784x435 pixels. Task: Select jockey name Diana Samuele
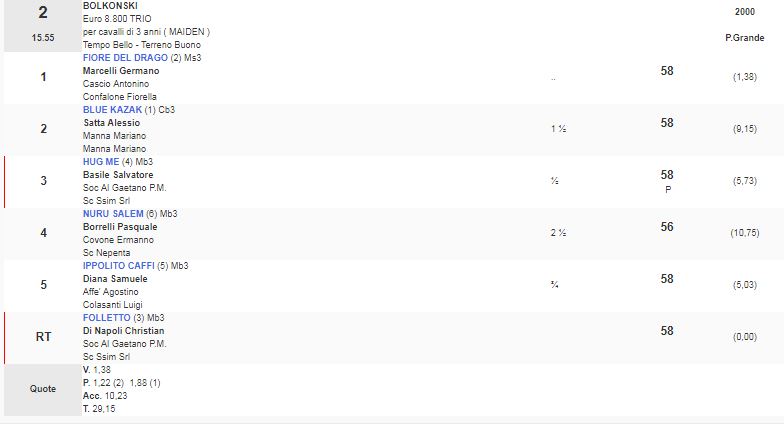click(115, 279)
